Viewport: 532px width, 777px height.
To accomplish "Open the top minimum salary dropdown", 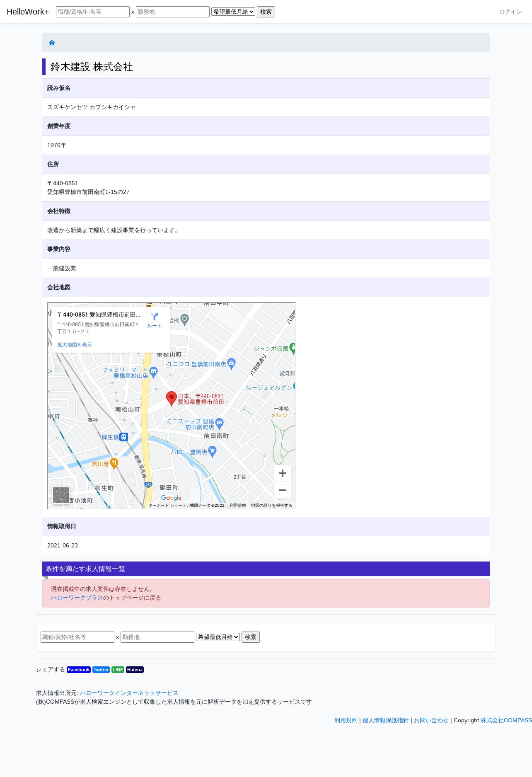I will [233, 12].
